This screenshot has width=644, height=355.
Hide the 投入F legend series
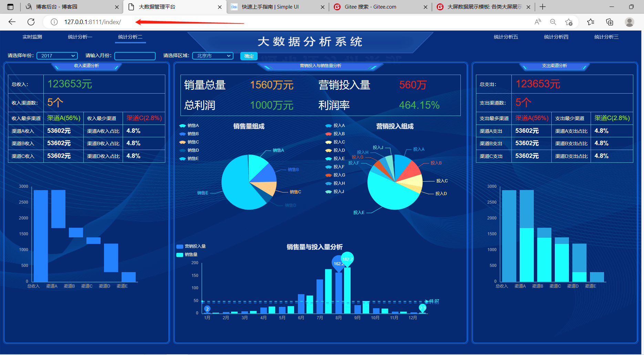coord(335,167)
